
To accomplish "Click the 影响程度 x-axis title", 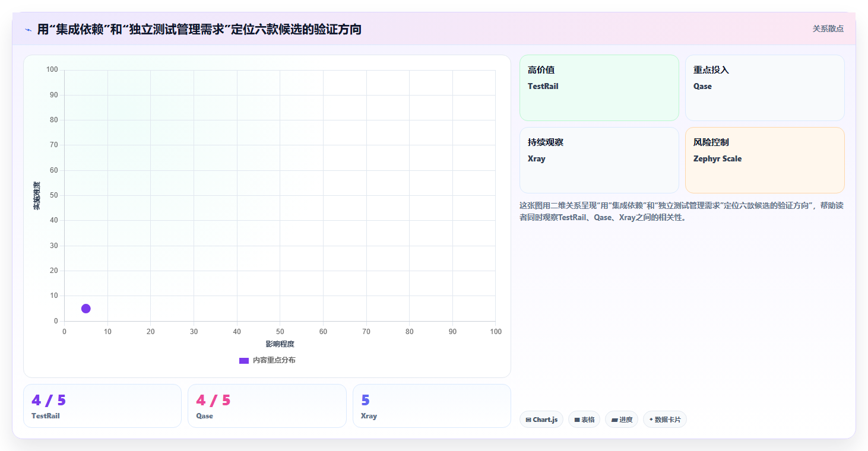I will click(280, 344).
